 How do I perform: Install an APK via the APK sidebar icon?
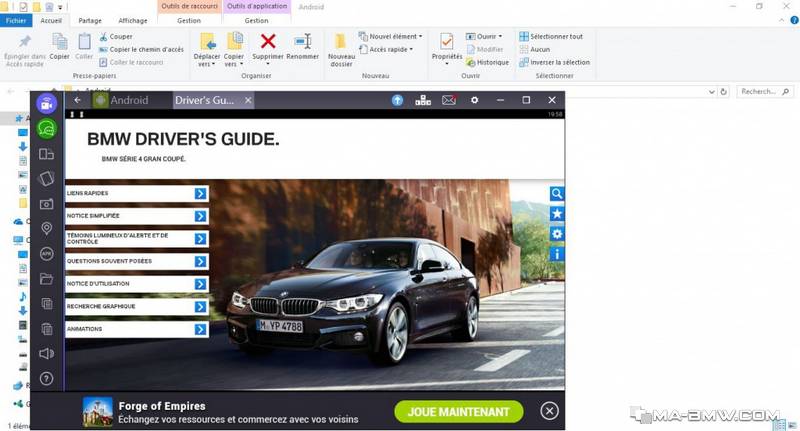tap(46, 253)
